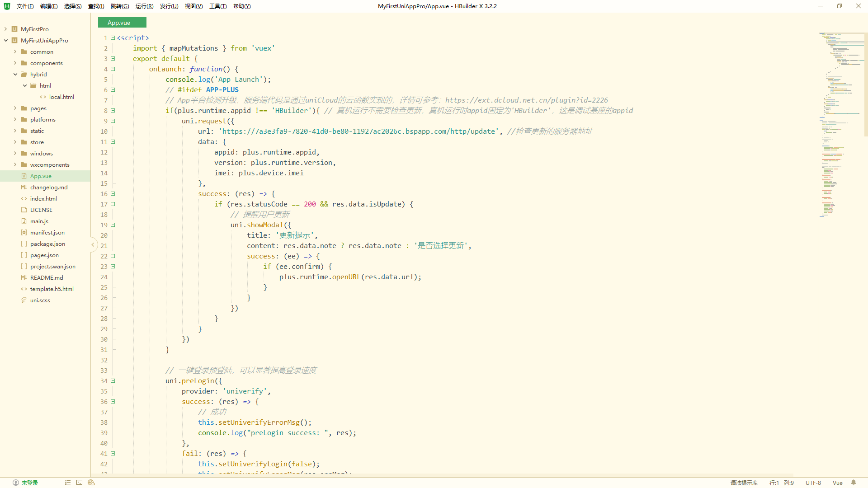
Task: Collapse the hybrid folder
Action: click(x=15, y=74)
